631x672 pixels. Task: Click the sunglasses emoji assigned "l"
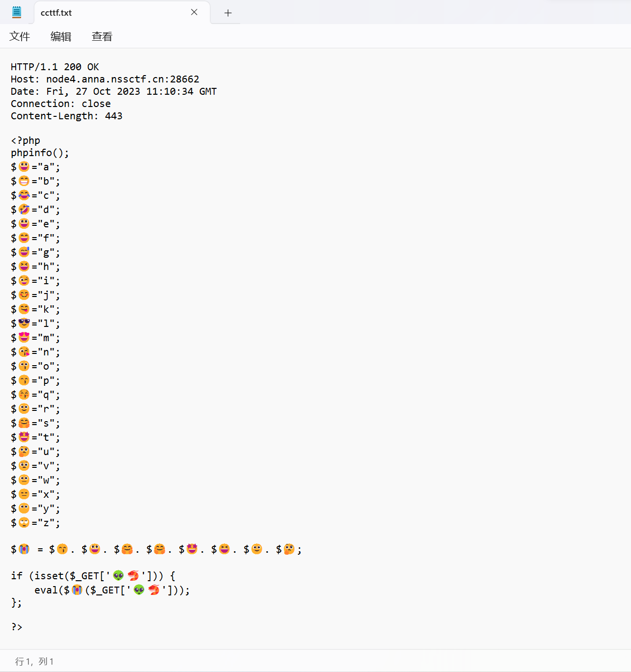point(24,323)
